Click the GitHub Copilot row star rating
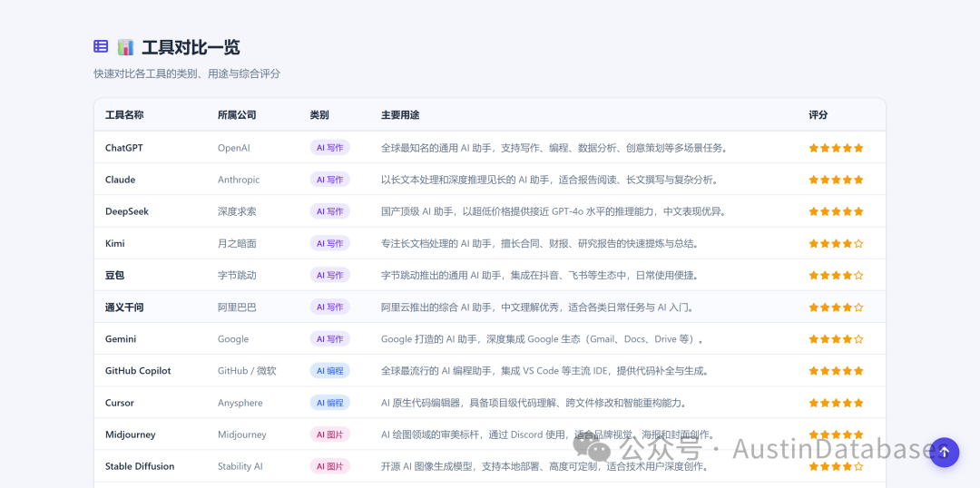The width and height of the screenshot is (980, 488). click(836, 370)
